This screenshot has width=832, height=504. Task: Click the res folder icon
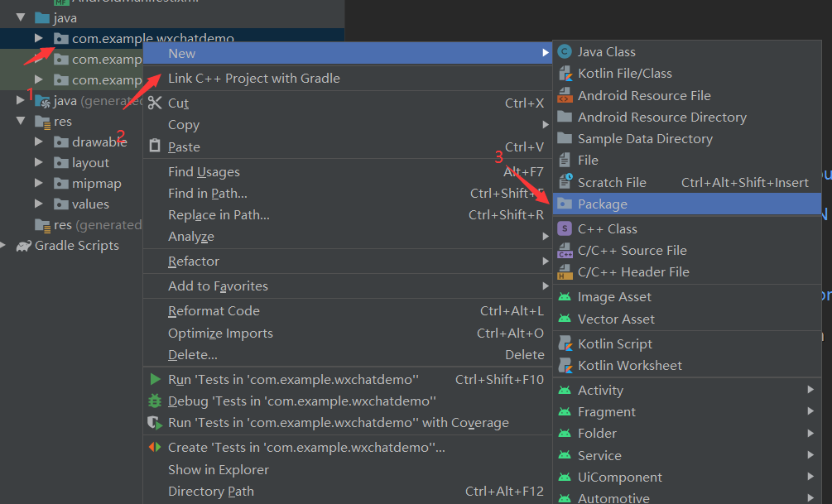42,122
